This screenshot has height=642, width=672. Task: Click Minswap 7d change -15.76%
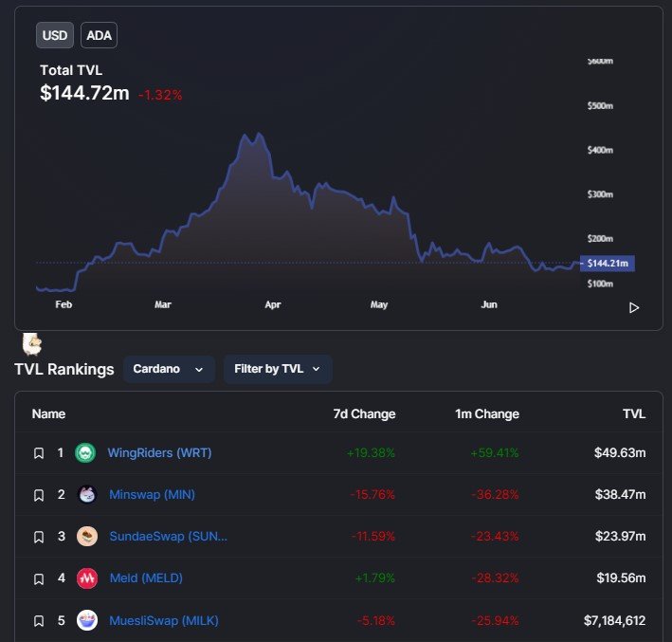tap(372, 494)
